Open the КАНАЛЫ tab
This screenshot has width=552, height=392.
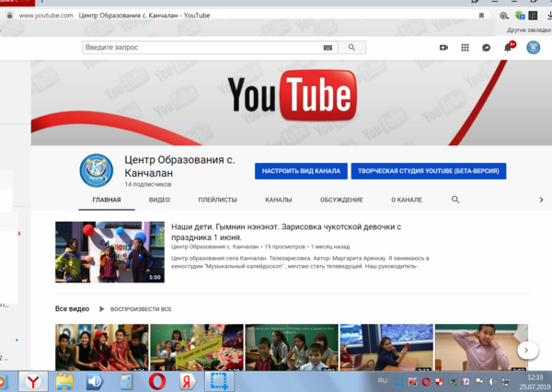[x=279, y=200]
